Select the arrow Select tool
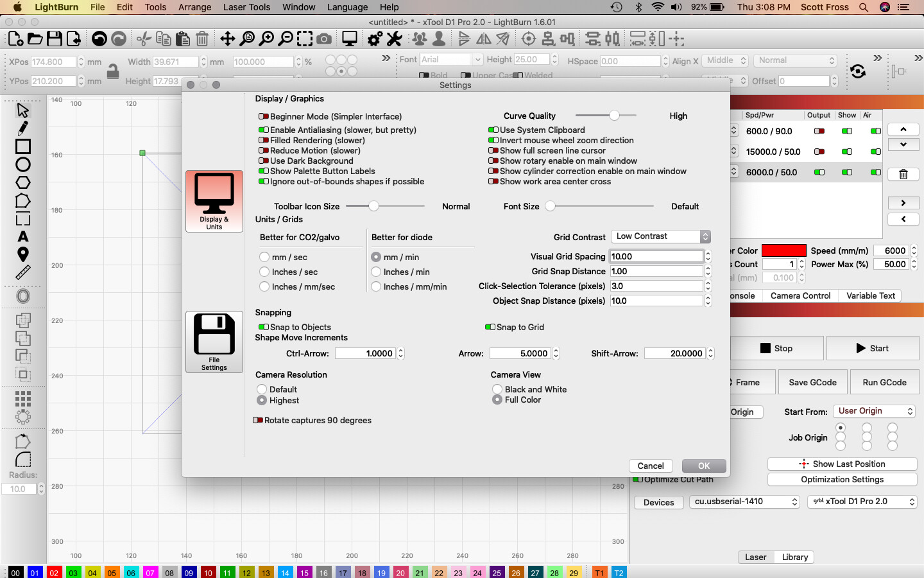Screen dimensions: 924x578 pyautogui.click(x=23, y=110)
